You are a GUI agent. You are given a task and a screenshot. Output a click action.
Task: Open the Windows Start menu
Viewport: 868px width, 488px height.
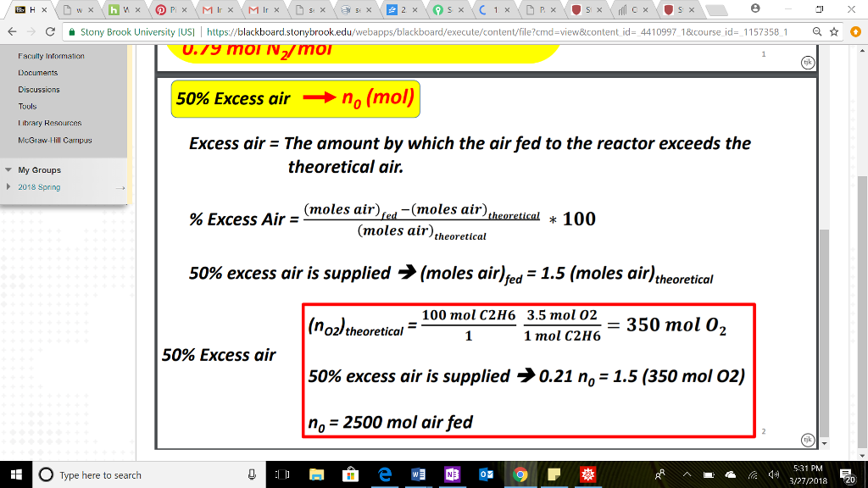(16, 474)
